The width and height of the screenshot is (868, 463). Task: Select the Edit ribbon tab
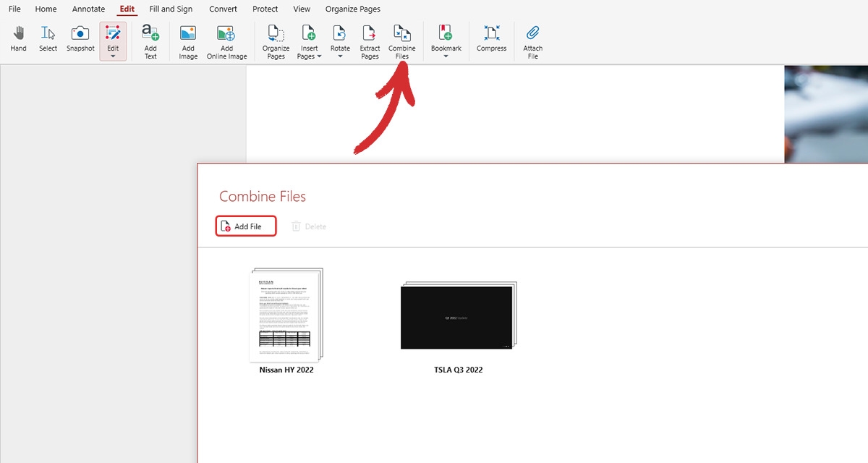point(127,9)
